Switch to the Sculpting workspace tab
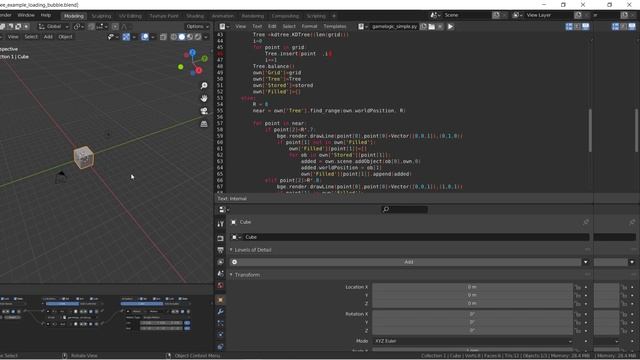The height and width of the screenshot is (360, 640). coord(101,16)
